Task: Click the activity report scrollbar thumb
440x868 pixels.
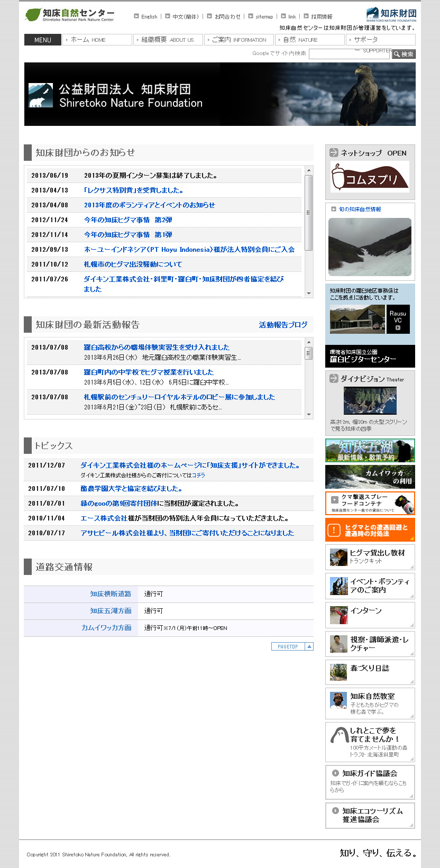Action: (309, 353)
